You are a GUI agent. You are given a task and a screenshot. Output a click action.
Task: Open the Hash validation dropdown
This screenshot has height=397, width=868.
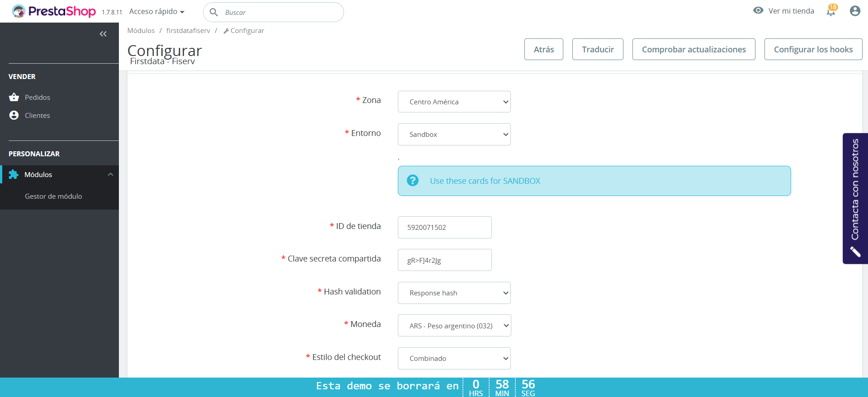[454, 293]
